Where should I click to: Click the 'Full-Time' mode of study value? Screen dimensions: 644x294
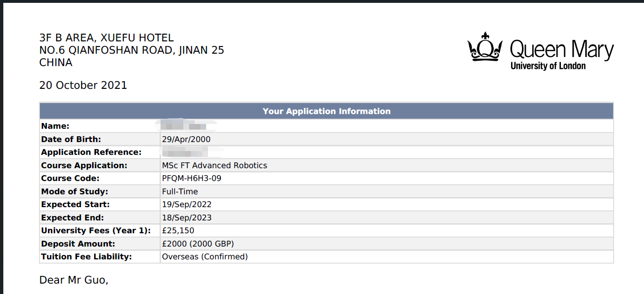pyautogui.click(x=180, y=191)
